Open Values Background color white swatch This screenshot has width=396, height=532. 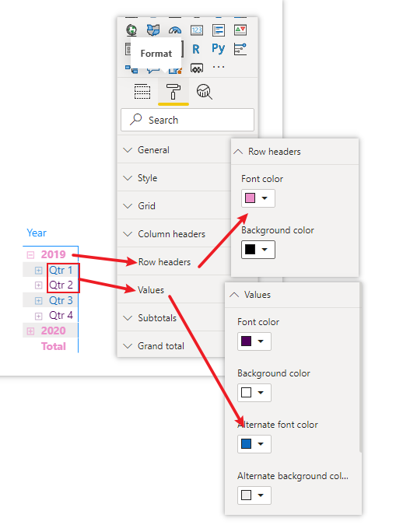(x=254, y=393)
